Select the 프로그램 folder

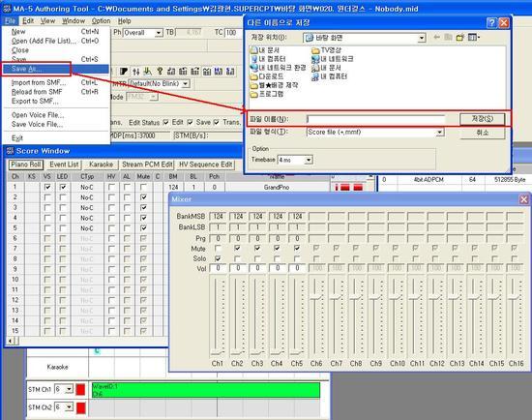coord(267,94)
